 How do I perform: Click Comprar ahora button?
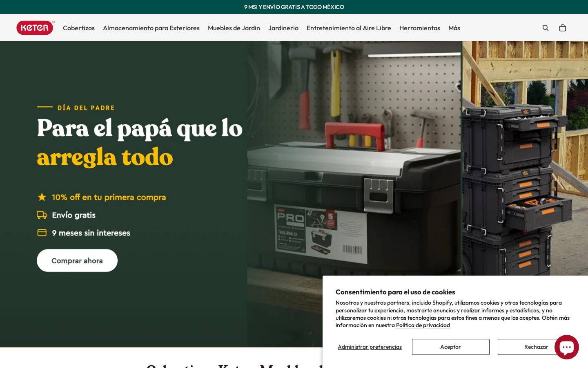point(77,260)
